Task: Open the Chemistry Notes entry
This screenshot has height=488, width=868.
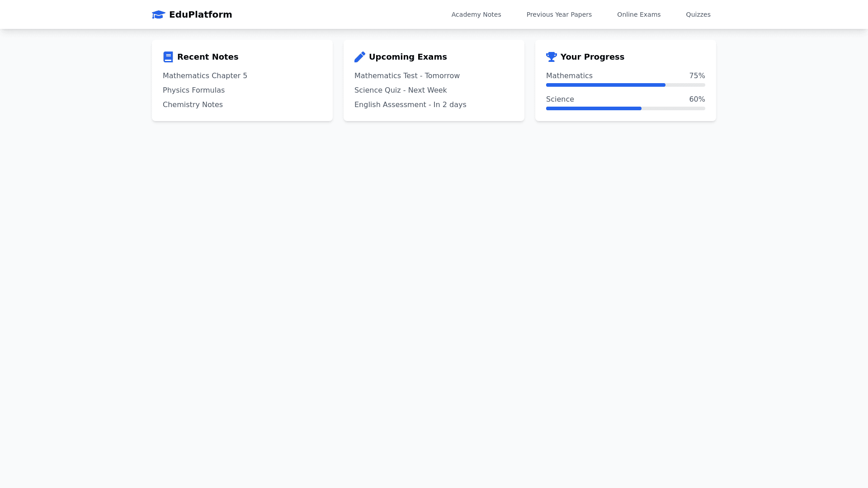Action: coord(193,105)
